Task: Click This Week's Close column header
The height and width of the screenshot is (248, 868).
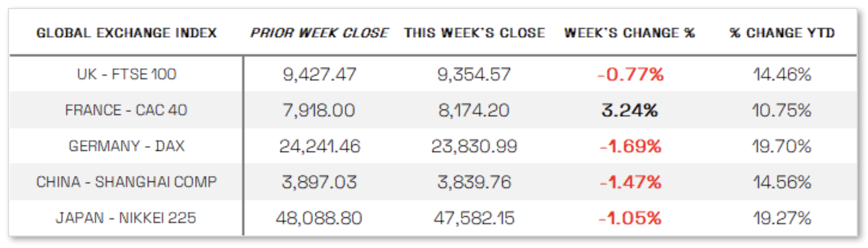Action: click(x=474, y=33)
